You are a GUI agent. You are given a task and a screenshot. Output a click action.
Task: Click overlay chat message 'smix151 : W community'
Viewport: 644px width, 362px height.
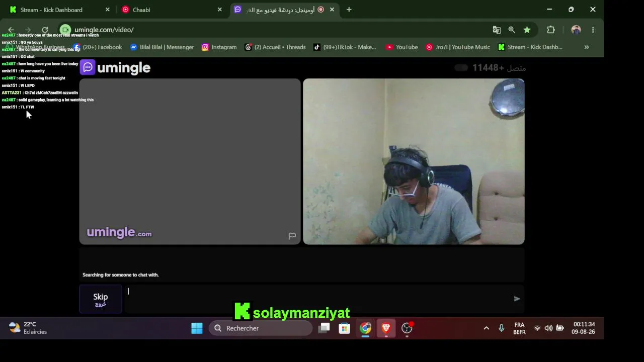pos(23,71)
